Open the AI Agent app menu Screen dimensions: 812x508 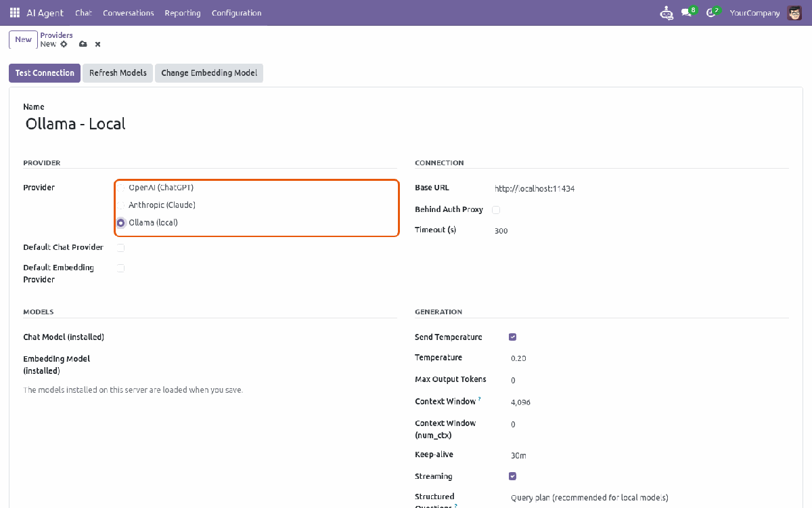coord(45,13)
